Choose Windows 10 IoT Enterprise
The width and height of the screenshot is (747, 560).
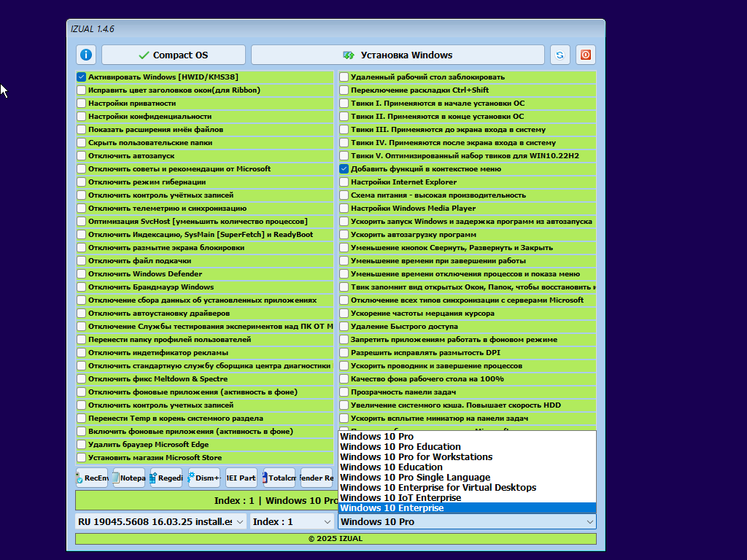pyautogui.click(x=467, y=497)
